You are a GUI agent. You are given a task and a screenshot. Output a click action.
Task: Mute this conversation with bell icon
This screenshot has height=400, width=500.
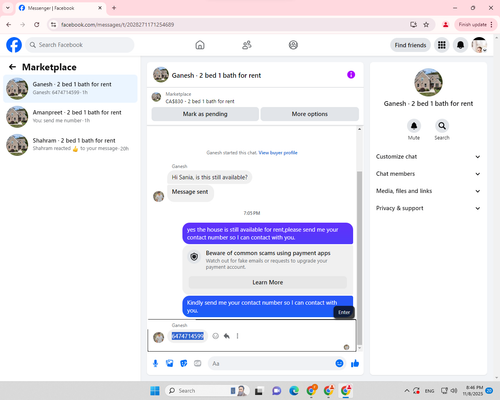point(414,126)
